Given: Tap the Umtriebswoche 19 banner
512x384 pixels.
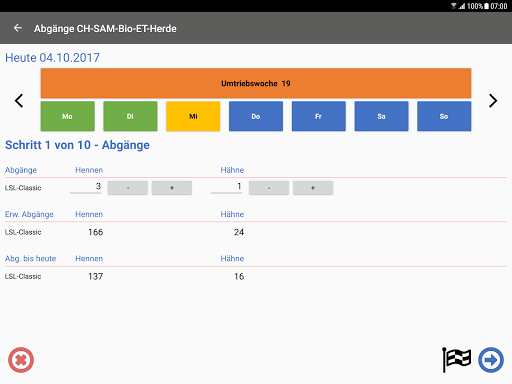Looking at the screenshot, I should (256, 83).
